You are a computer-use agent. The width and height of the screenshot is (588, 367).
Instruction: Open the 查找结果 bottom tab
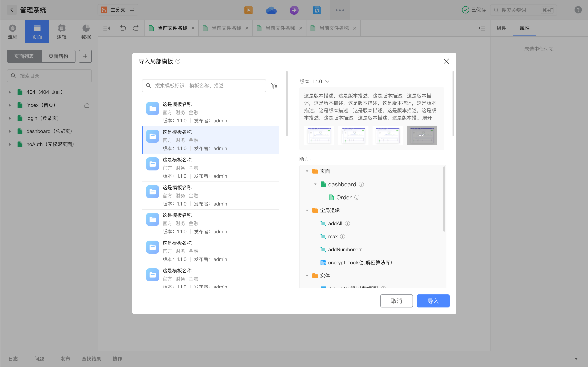pos(91,358)
